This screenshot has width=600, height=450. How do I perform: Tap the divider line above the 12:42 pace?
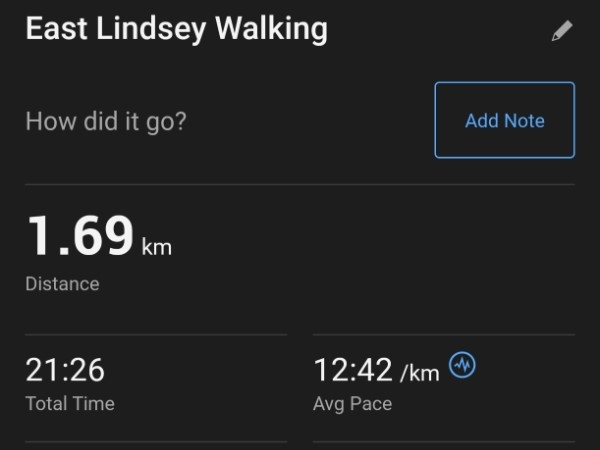coord(444,334)
